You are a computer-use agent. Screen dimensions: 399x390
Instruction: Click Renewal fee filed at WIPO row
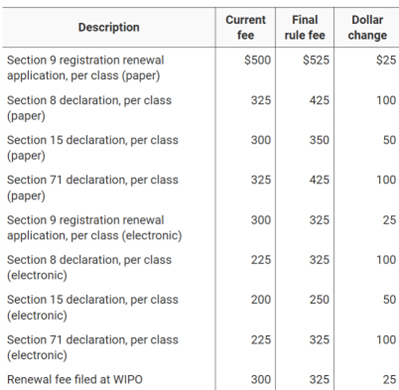click(x=201, y=380)
